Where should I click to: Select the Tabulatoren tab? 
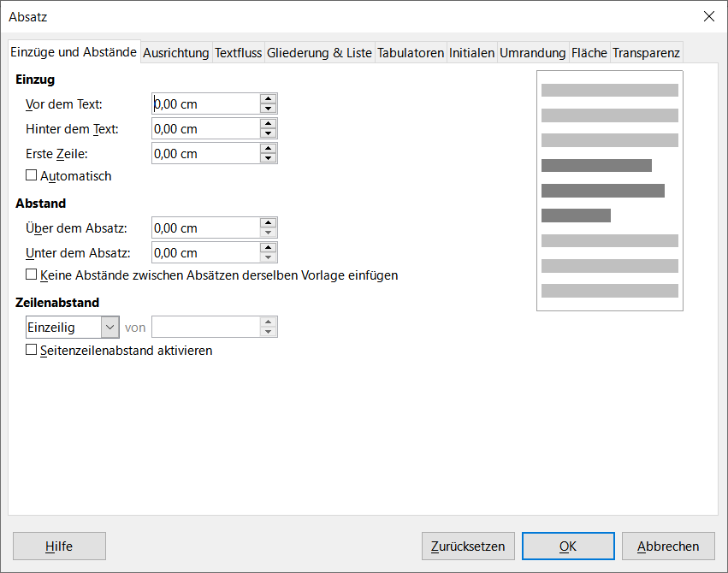[x=411, y=53]
